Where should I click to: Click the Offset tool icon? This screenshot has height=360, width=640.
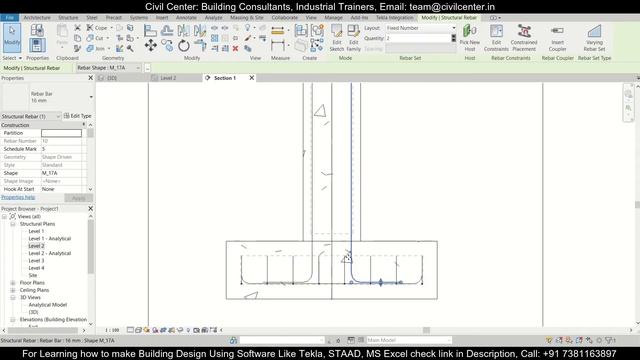pyautogui.click(x=167, y=31)
